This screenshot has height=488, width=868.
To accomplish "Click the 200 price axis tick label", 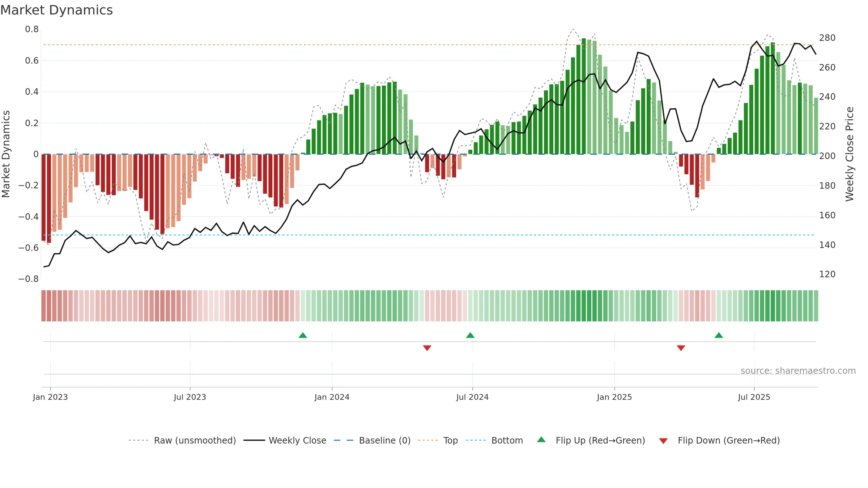I will coord(827,156).
